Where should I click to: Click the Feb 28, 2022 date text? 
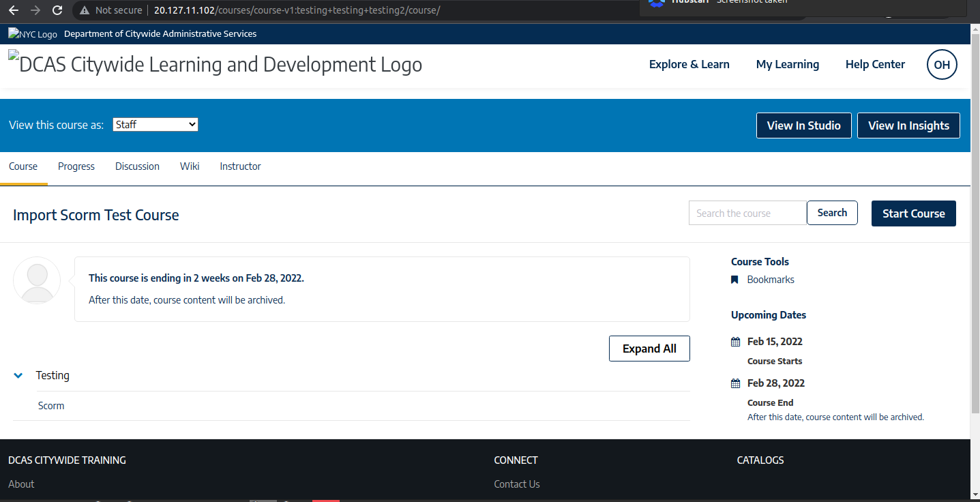point(776,383)
